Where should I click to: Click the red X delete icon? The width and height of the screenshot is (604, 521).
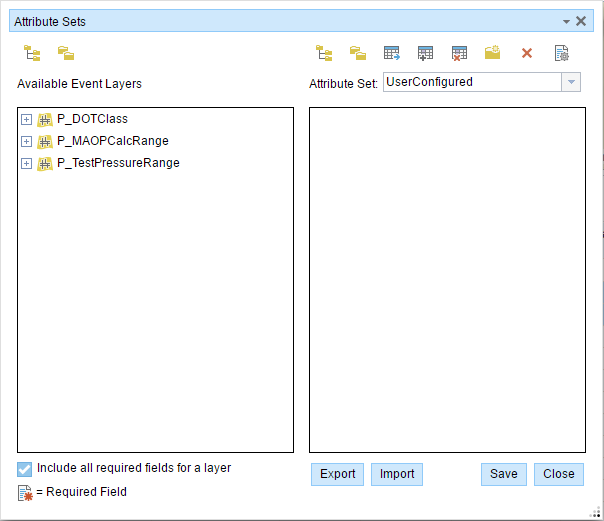(527, 53)
